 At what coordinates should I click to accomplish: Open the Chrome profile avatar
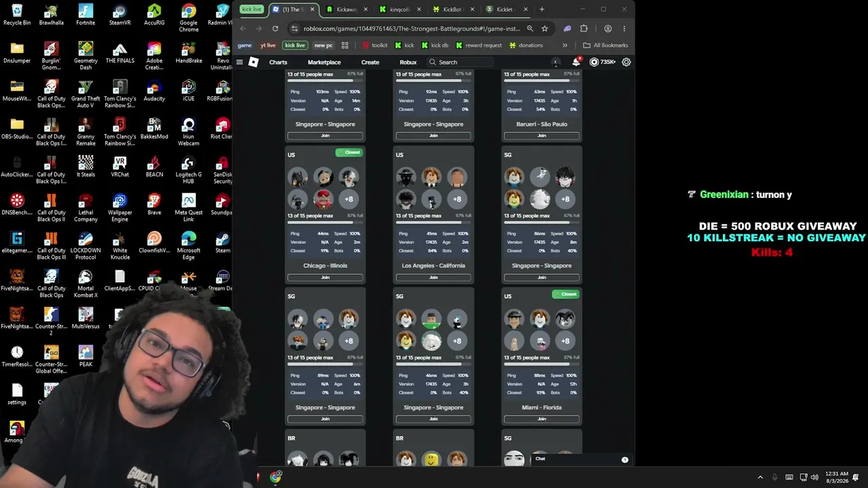(x=608, y=28)
